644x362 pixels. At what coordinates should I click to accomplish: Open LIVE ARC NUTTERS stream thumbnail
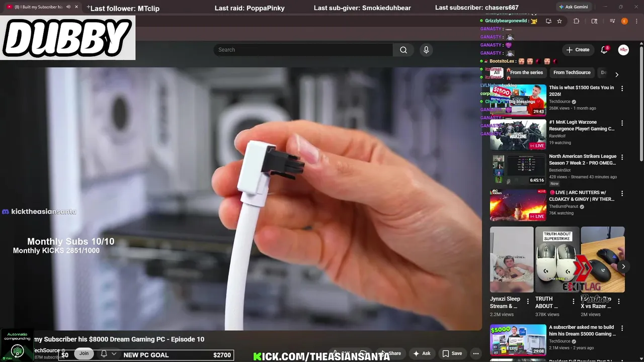coord(518,205)
